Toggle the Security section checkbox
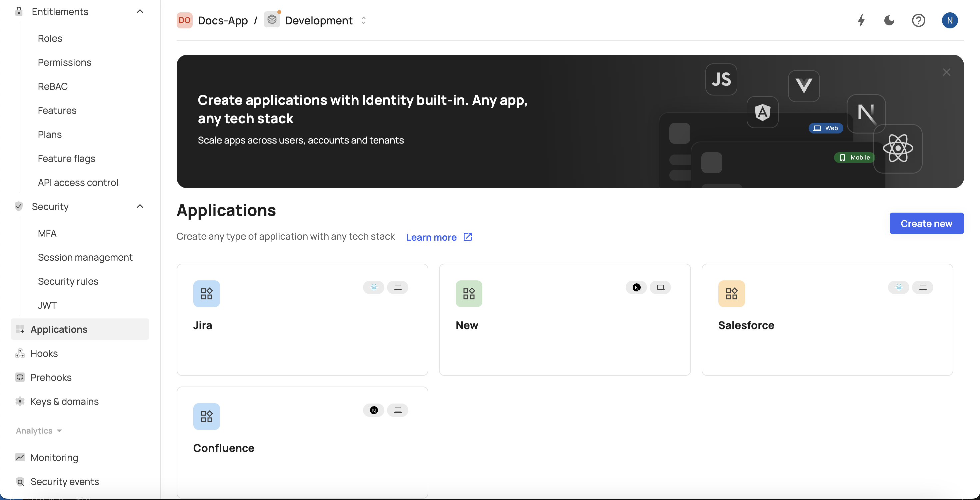980x500 pixels. point(19,206)
